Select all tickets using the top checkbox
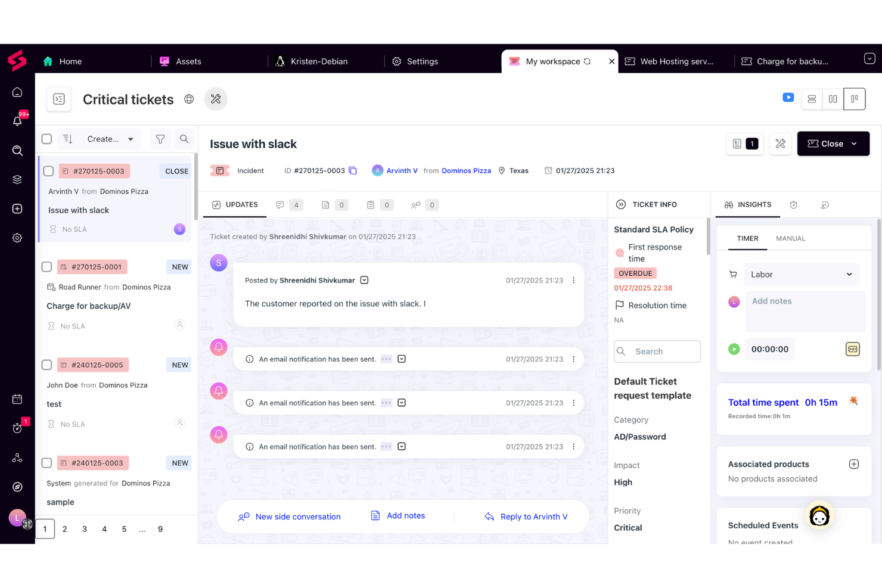 coord(46,139)
